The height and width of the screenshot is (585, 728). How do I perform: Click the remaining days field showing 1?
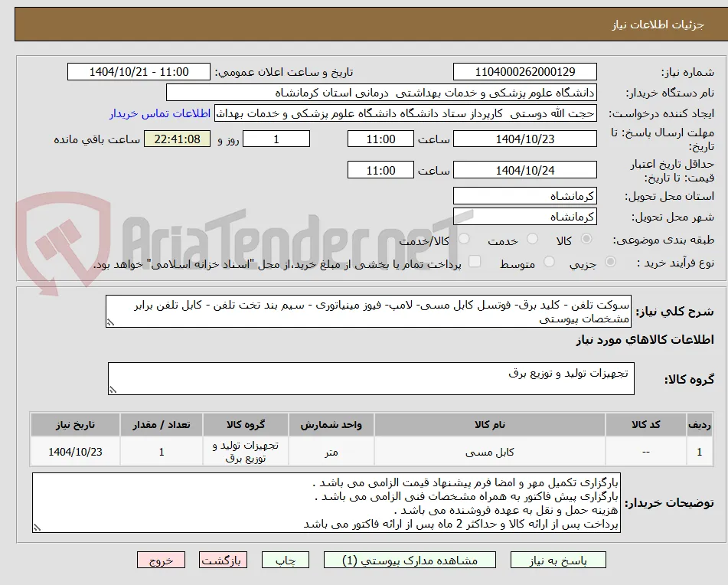point(276,139)
